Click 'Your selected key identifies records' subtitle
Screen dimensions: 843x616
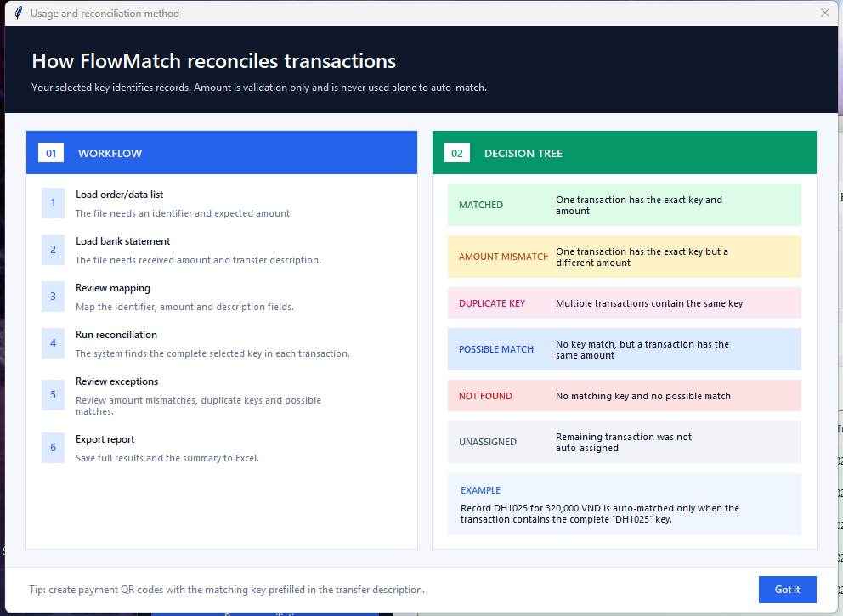tap(259, 88)
